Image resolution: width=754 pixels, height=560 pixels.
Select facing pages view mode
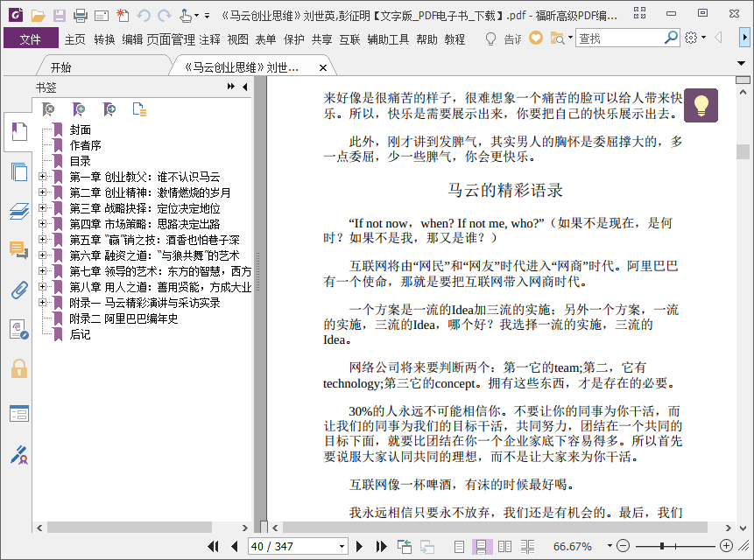point(504,546)
